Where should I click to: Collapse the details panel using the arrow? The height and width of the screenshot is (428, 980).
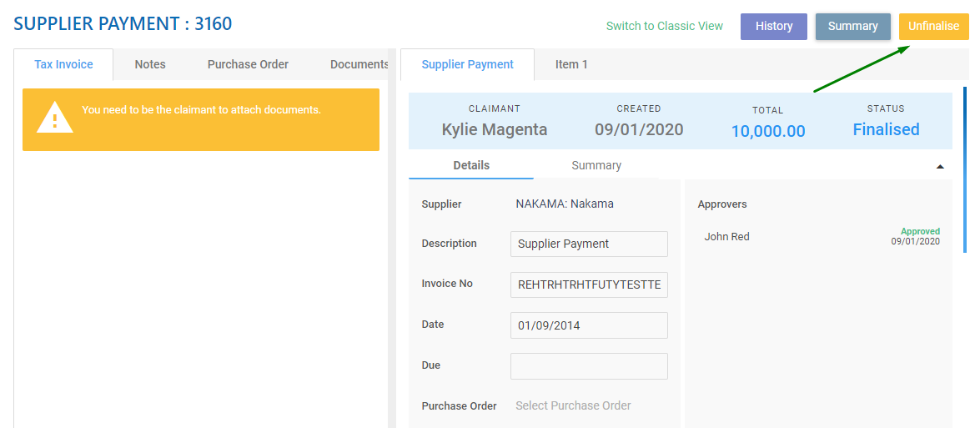click(x=940, y=167)
